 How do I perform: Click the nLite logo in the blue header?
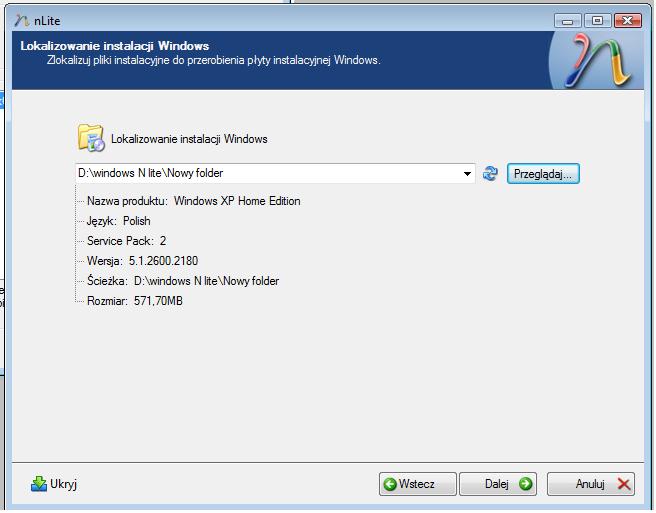pyautogui.click(x=598, y=60)
